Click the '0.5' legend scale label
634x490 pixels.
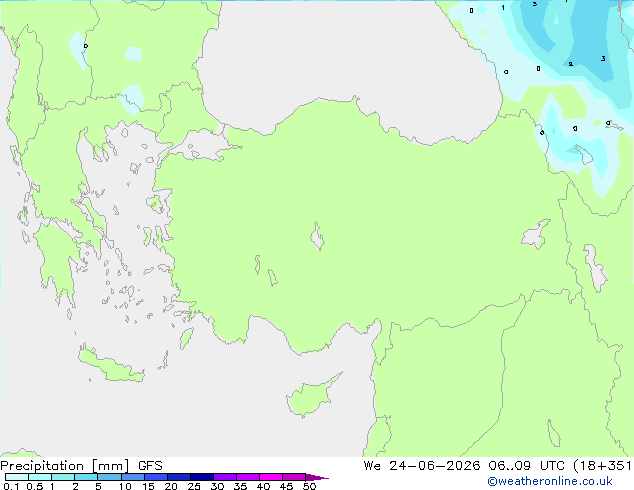tap(35, 486)
